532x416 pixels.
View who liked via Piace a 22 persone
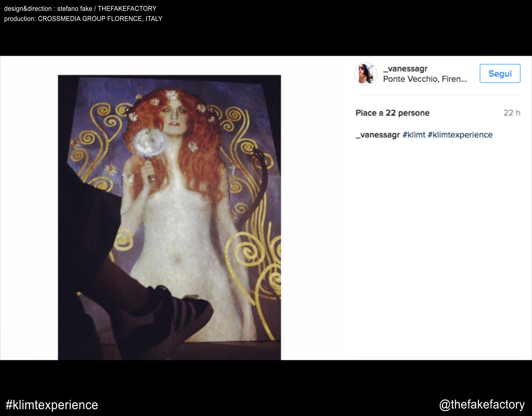tap(392, 113)
